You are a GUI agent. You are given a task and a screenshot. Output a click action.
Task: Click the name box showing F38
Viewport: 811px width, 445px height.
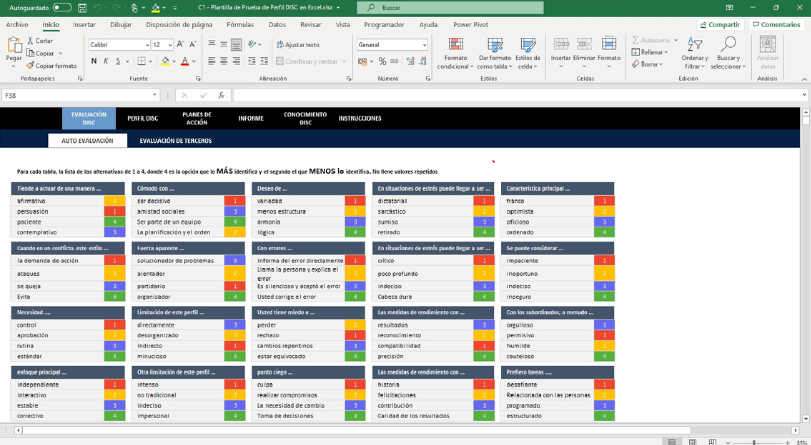80,95
